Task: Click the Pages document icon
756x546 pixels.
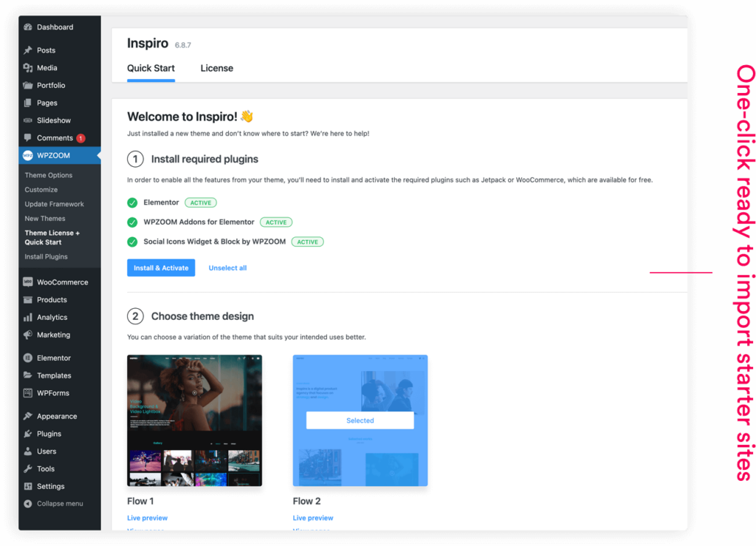Action: pos(28,103)
